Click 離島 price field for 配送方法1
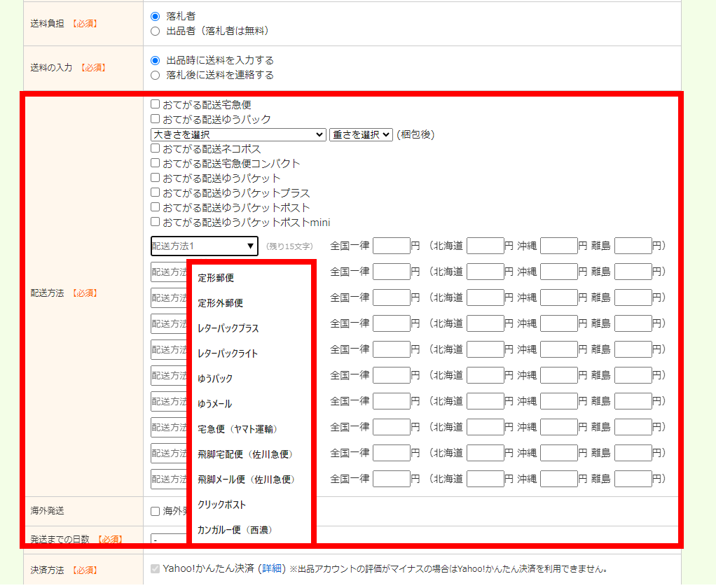 (x=633, y=246)
